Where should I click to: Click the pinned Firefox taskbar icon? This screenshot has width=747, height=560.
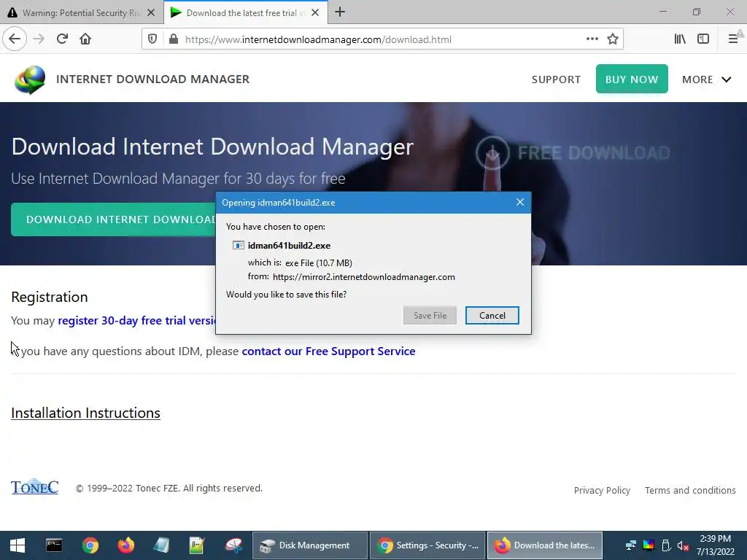click(125, 545)
